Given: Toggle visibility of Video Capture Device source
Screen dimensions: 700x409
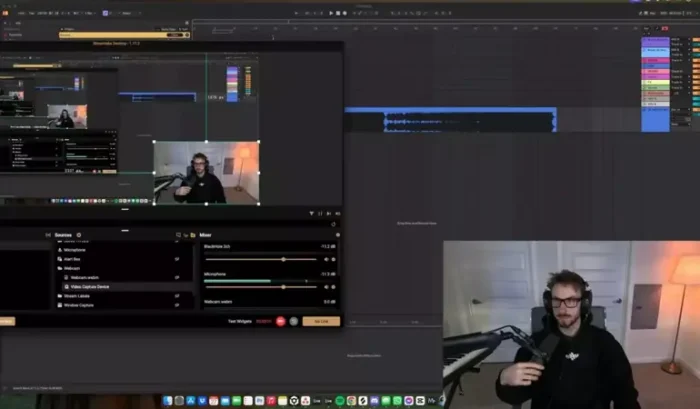Looking at the screenshot, I should pyautogui.click(x=177, y=286).
